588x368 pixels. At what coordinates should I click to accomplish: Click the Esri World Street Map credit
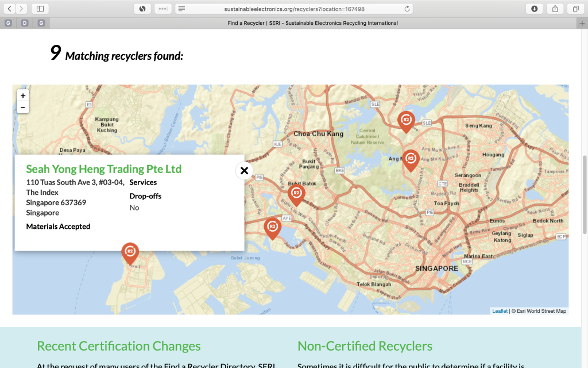click(543, 310)
